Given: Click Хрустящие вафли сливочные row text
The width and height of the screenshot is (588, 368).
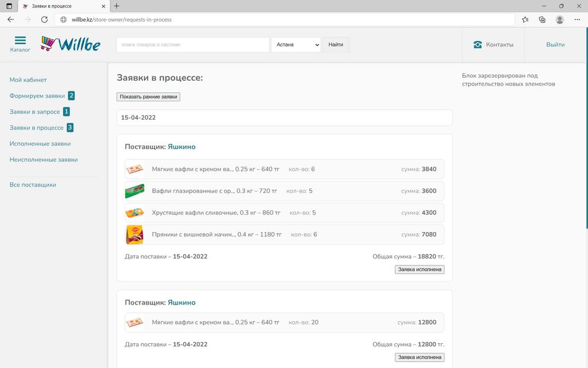Looking at the screenshot, I should point(216,213).
